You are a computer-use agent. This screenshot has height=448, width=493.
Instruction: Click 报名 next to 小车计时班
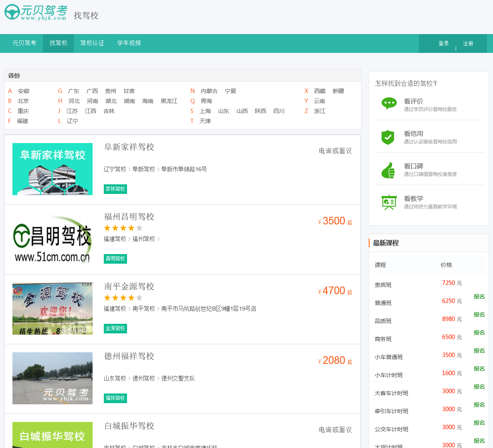point(479,369)
